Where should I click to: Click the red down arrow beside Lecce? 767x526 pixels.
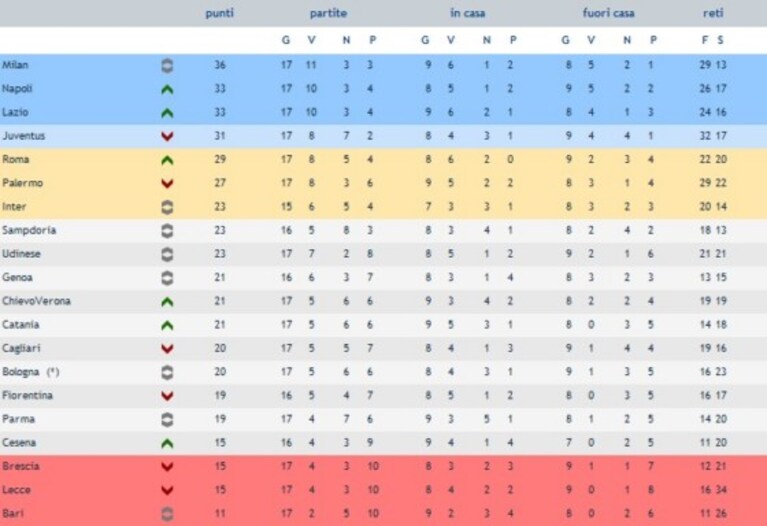pos(167,490)
